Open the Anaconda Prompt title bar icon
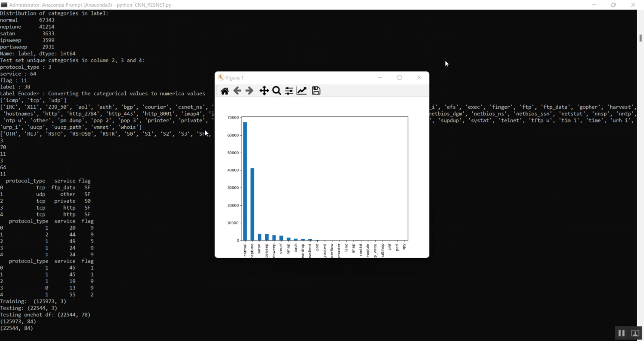 coord(4,5)
